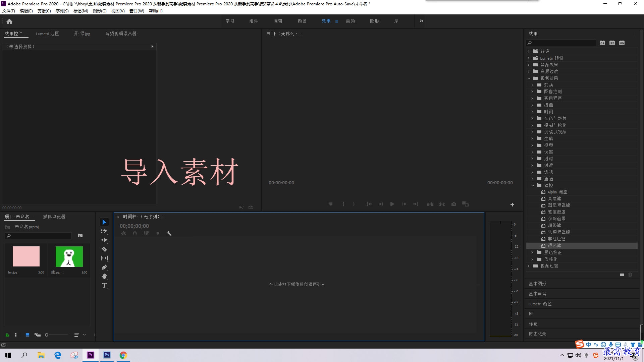The image size is (644, 362).
Task: Click the Extract button in Program monitor
Action: click(x=442, y=204)
